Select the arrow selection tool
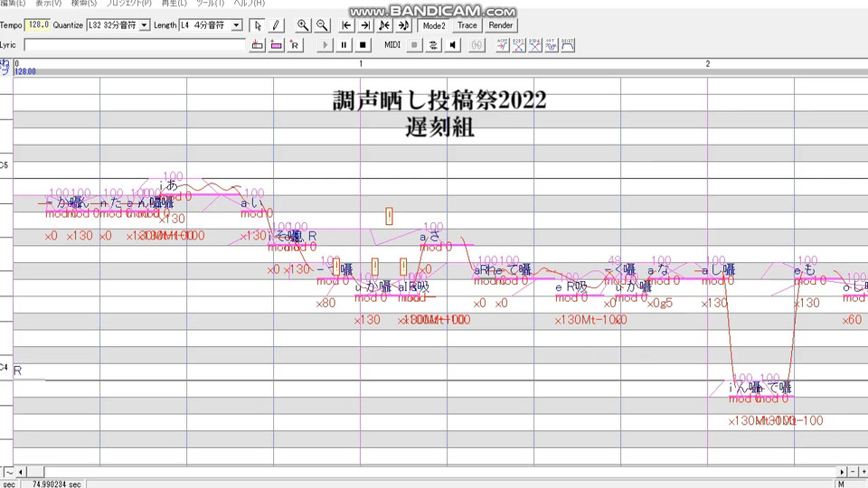The image size is (868, 488). pyautogui.click(x=257, y=25)
